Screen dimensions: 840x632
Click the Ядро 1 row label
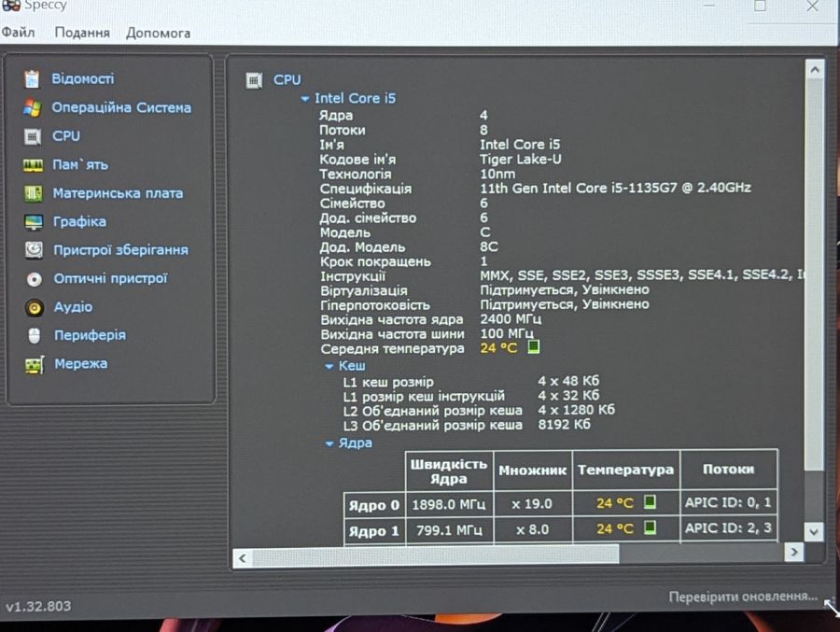pos(374,531)
